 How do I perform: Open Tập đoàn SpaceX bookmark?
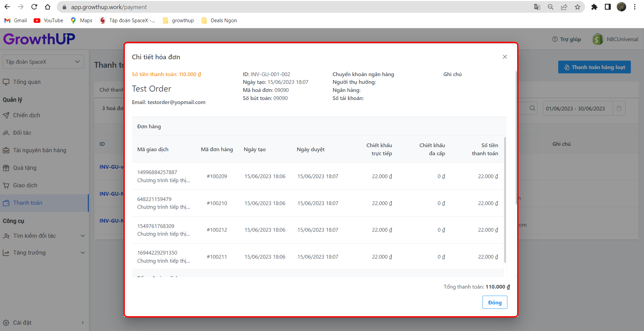click(x=127, y=21)
